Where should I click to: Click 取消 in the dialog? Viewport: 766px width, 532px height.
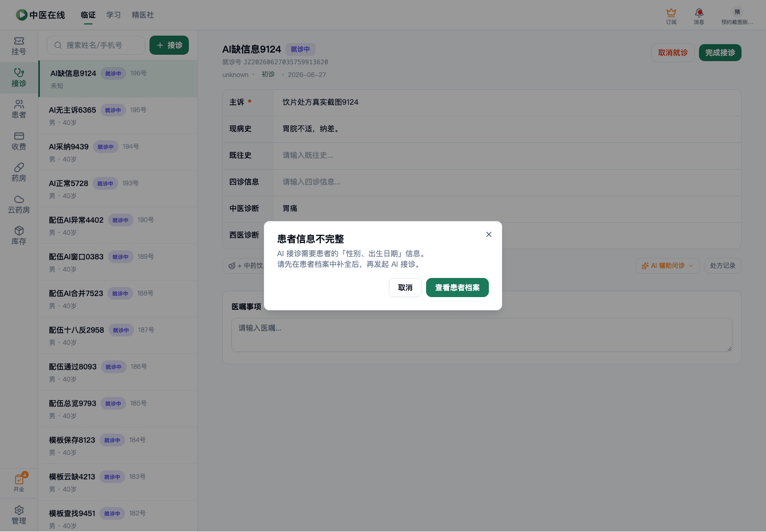(405, 288)
